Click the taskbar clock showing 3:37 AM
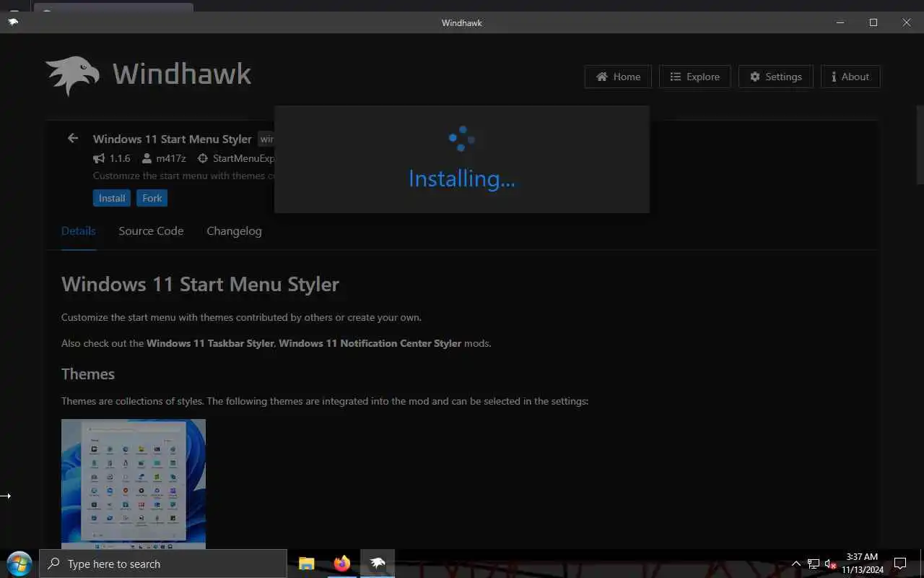Image resolution: width=924 pixels, height=578 pixels. pyautogui.click(x=862, y=564)
